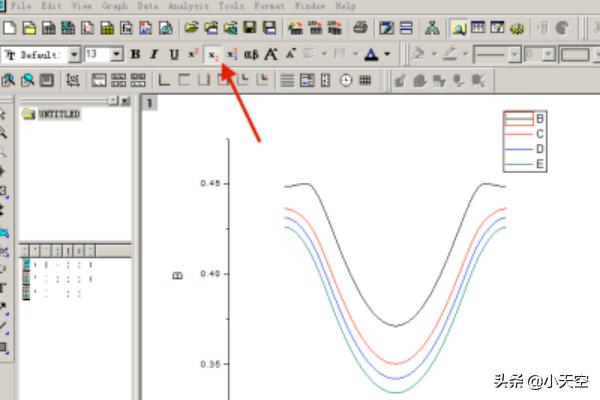Click layer 1 button on the graph window
The height and width of the screenshot is (400, 600).
point(148,103)
